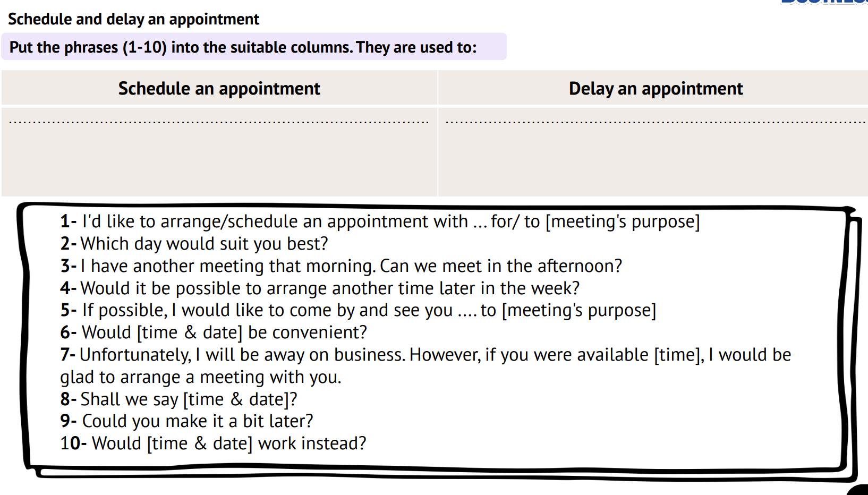
Task: Select the "Schedule an appointment" column header
Action: tap(219, 88)
